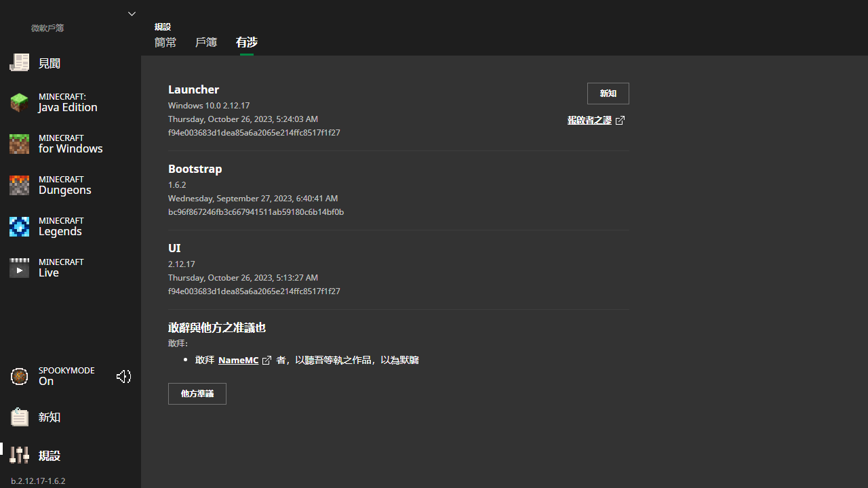868x488 pixels.
Task: Click the 微軟戶簿 account label
Action: (x=47, y=28)
